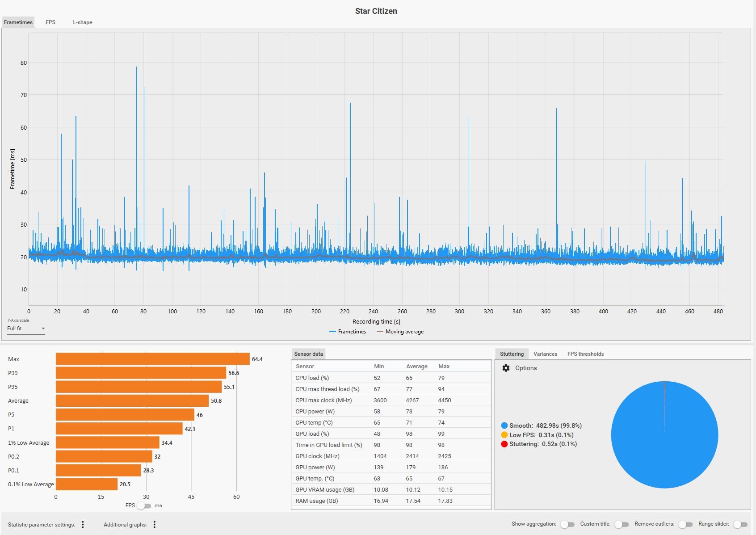Image resolution: width=756 pixels, height=535 pixels.
Task: Select the CPU power (W) row
Action: (391, 411)
